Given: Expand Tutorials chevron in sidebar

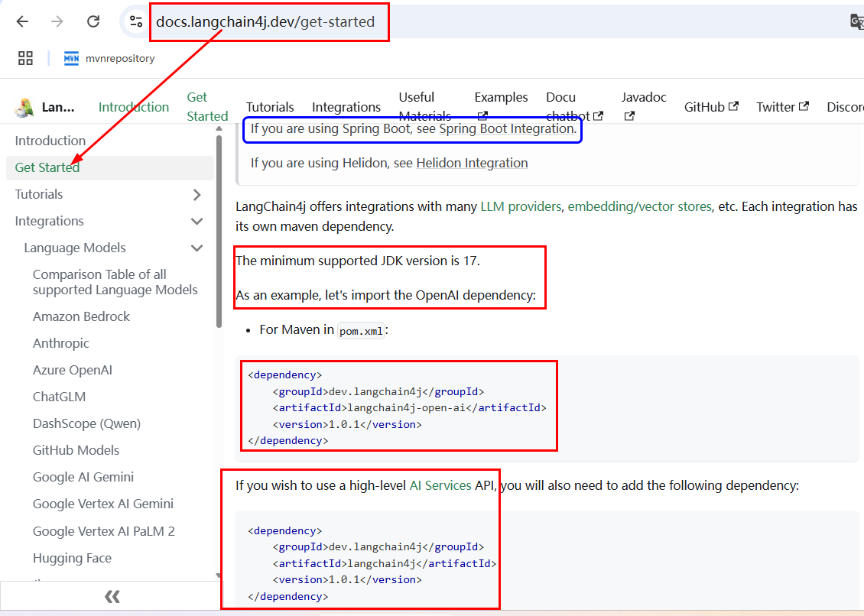Looking at the screenshot, I should click(197, 194).
